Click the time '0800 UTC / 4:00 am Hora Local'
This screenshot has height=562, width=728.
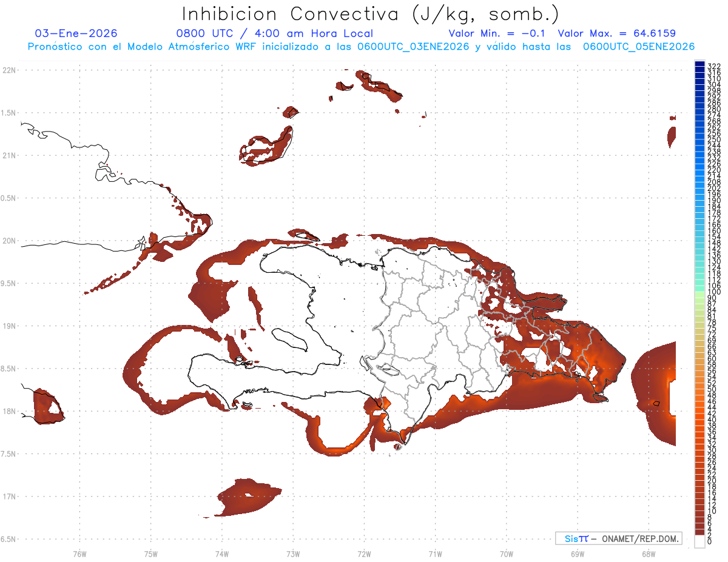274,33
